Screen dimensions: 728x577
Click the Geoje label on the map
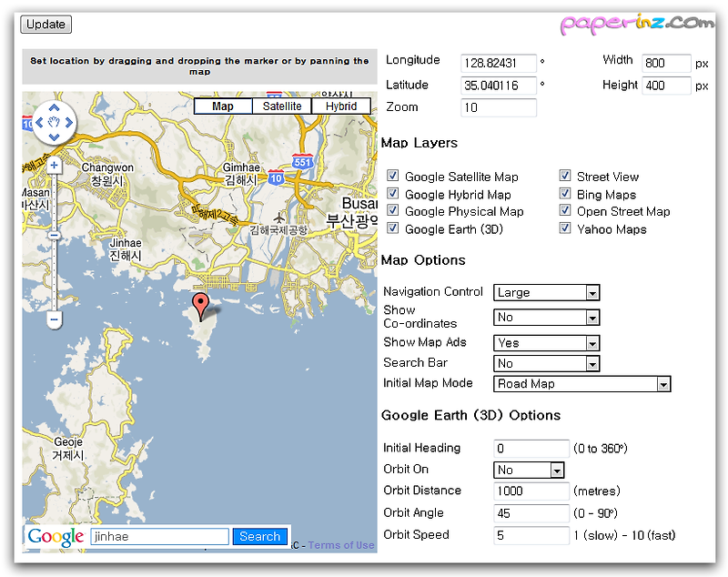point(68,449)
